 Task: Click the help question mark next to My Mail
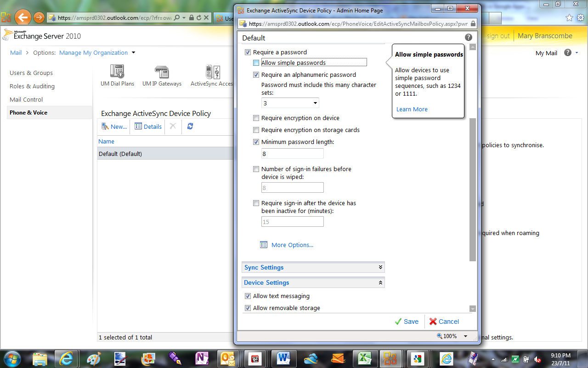(x=568, y=53)
